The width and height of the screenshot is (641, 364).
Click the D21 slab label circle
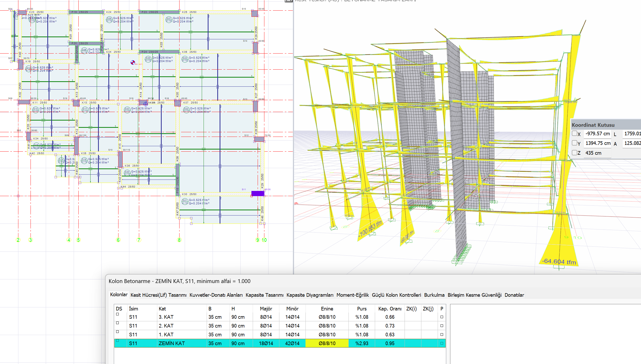[x=185, y=200]
